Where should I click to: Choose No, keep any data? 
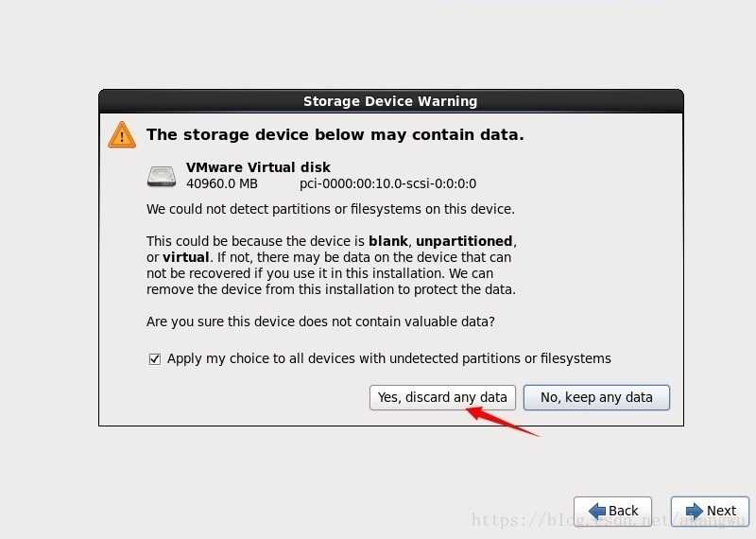596,397
